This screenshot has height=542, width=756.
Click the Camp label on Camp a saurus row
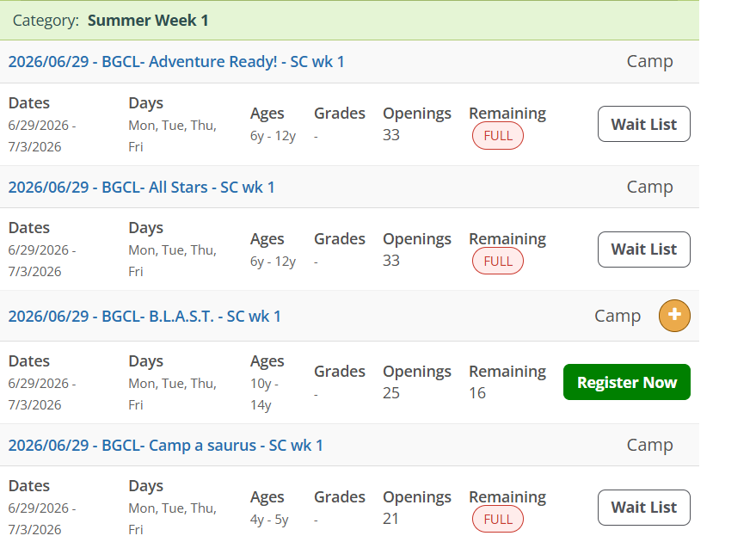649,446
